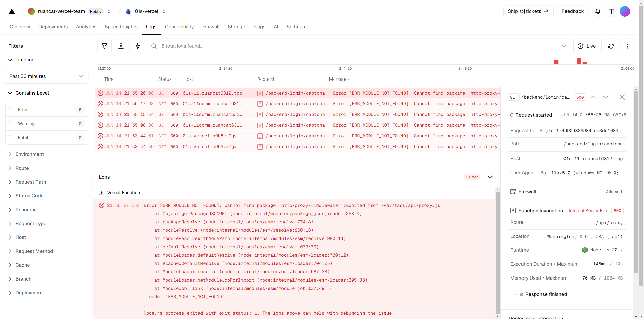Click the Hobby plan badge
The width and height of the screenshot is (644, 319).
[96, 11]
